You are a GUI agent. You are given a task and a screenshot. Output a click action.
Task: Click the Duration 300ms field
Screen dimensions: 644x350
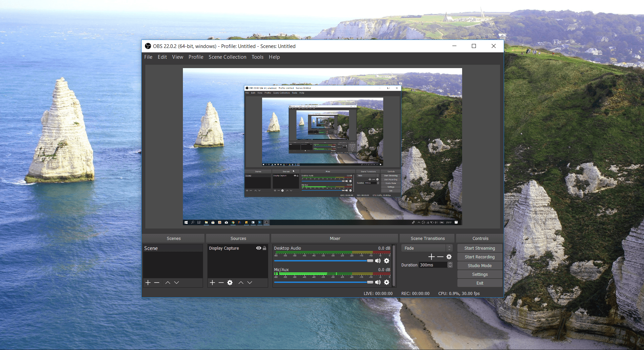(x=433, y=265)
